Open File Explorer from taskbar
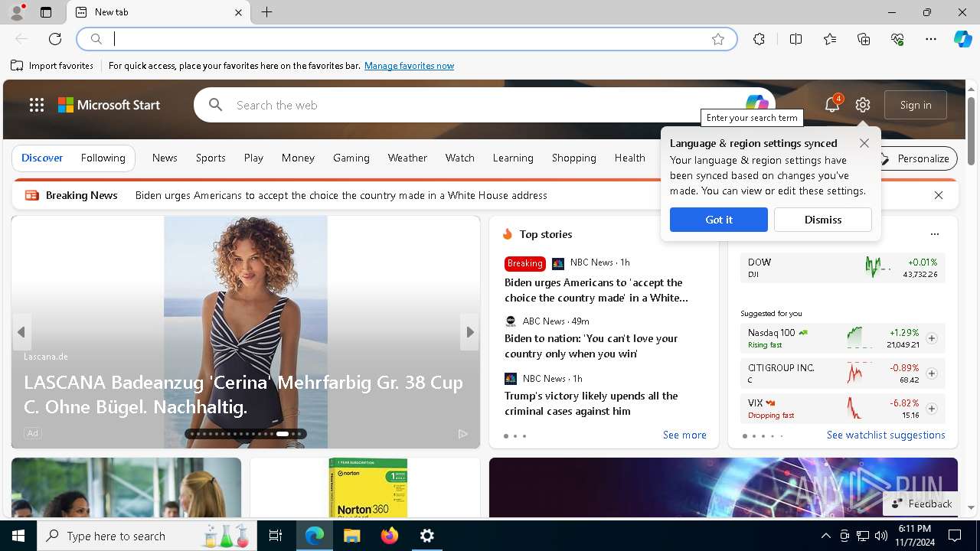Viewport: 980px width, 551px height. click(352, 536)
